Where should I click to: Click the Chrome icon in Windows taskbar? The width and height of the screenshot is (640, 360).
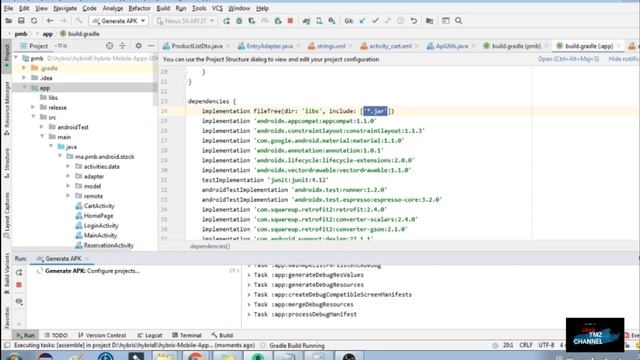[196, 356]
